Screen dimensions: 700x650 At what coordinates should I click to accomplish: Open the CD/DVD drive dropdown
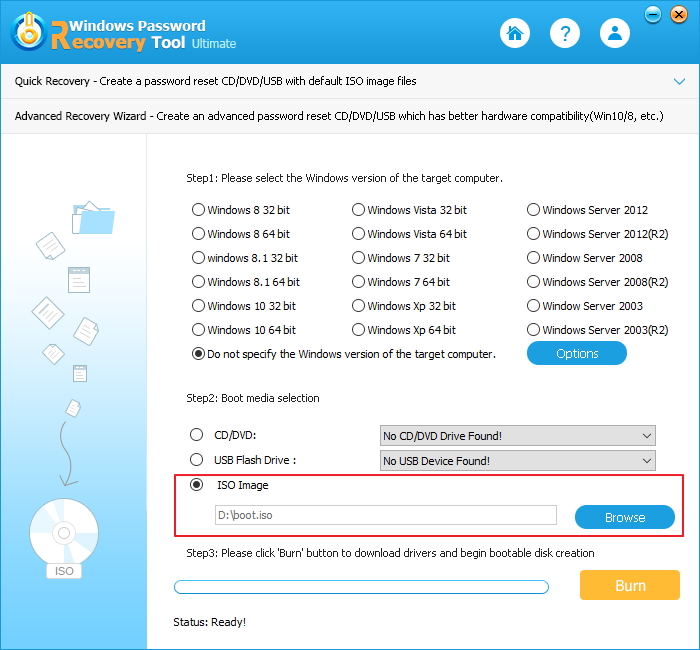pos(517,436)
